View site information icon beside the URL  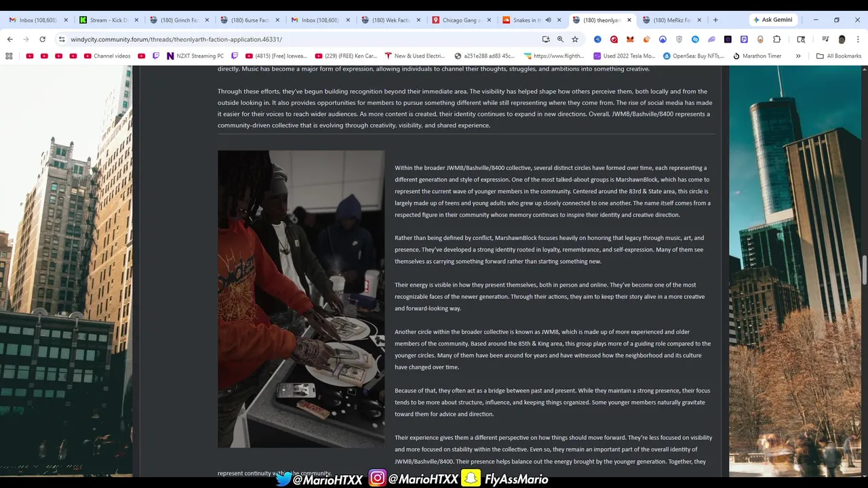click(x=62, y=39)
